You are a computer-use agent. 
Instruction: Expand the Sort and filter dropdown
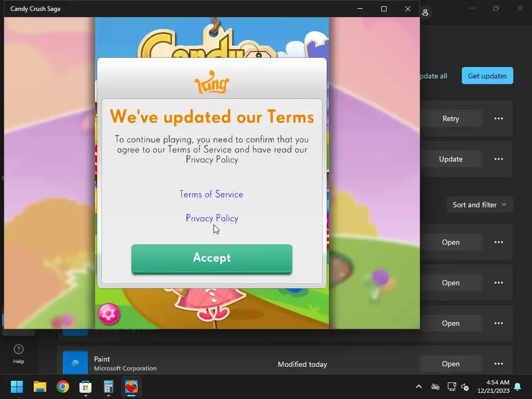pyautogui.click(x=480, y=205)
